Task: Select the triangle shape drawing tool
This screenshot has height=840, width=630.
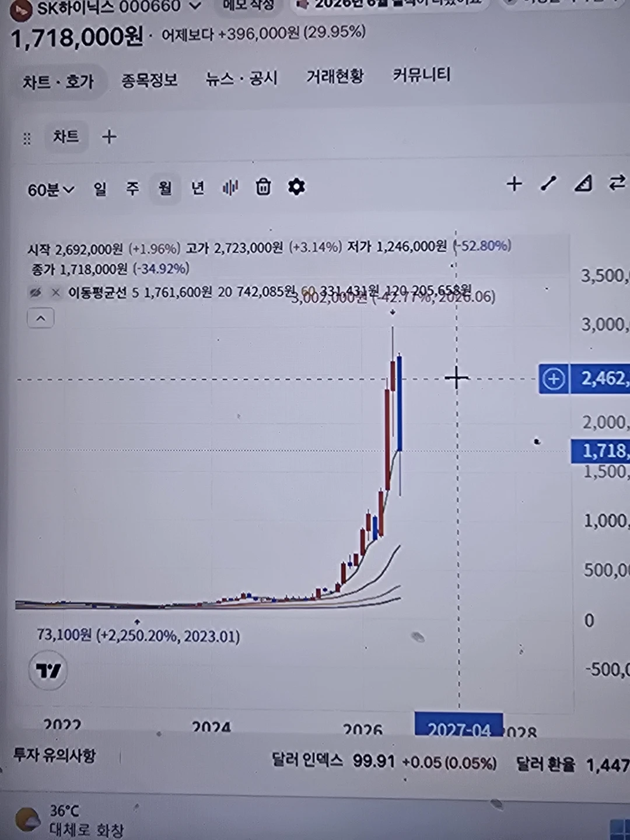Action: tap(583, 184)
